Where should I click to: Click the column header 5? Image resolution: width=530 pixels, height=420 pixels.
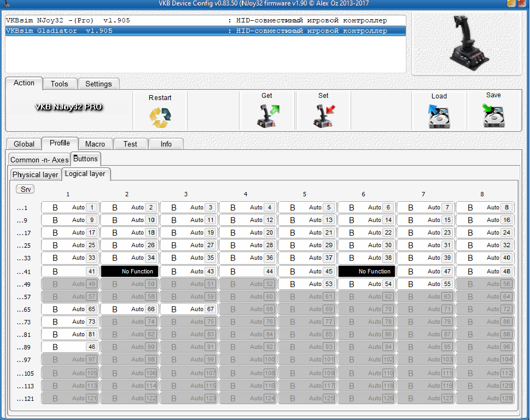[305, 194]
